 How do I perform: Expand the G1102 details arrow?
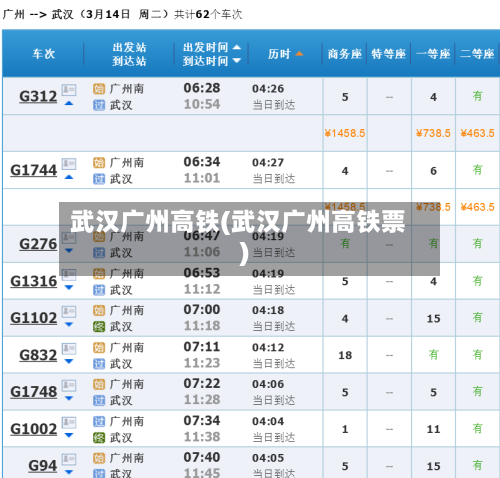[x=69, y=324]
